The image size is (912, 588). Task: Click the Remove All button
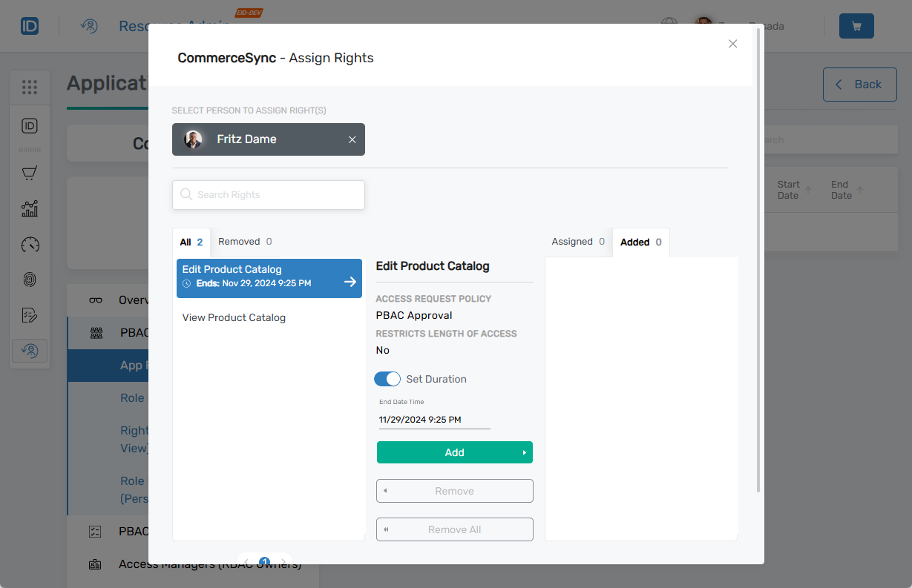coord(455,529)
